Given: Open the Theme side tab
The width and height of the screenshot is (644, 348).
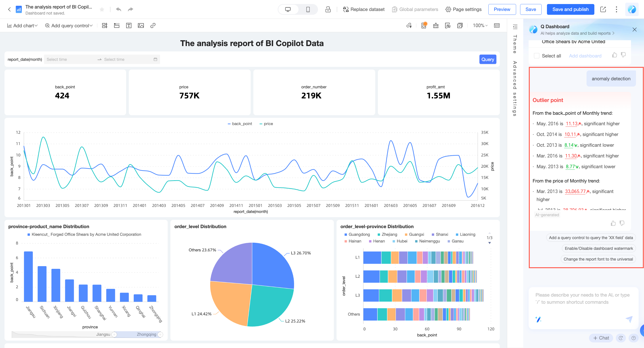Looking at the screenshot, I should pyautogui.click(x=515, y=44).
